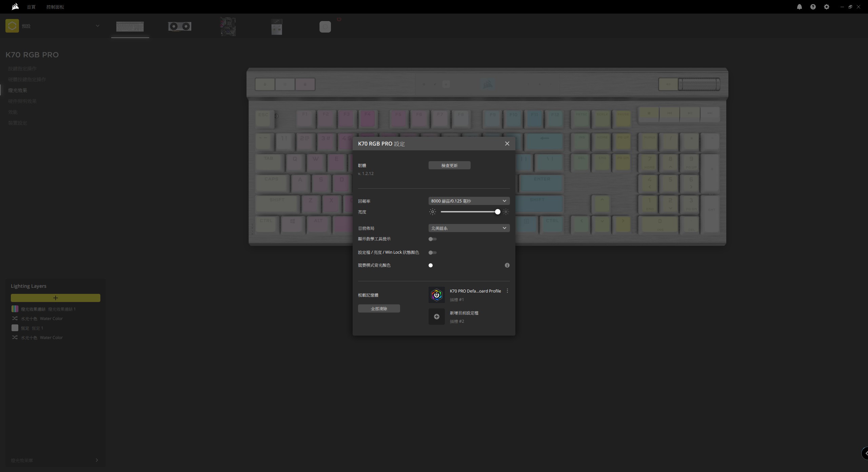Open 裝置設定 sidebar item
This screenshot has width=868, height=472.
(18, 123)
